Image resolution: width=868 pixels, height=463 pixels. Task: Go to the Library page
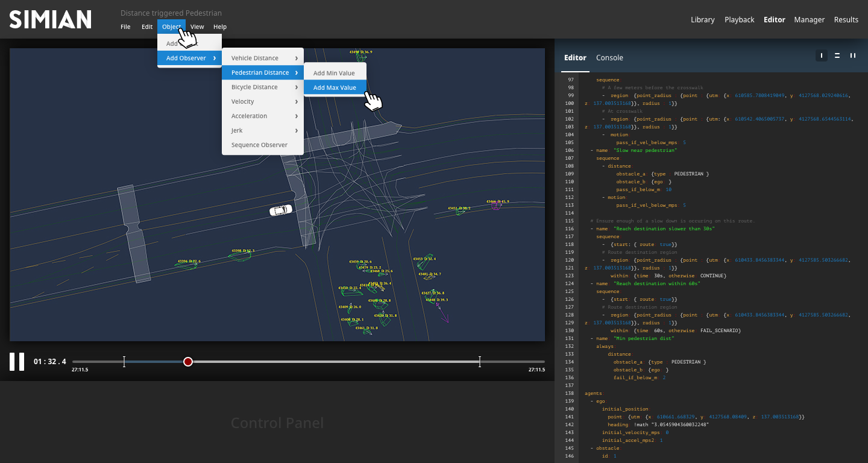click(x=702, y=20)
